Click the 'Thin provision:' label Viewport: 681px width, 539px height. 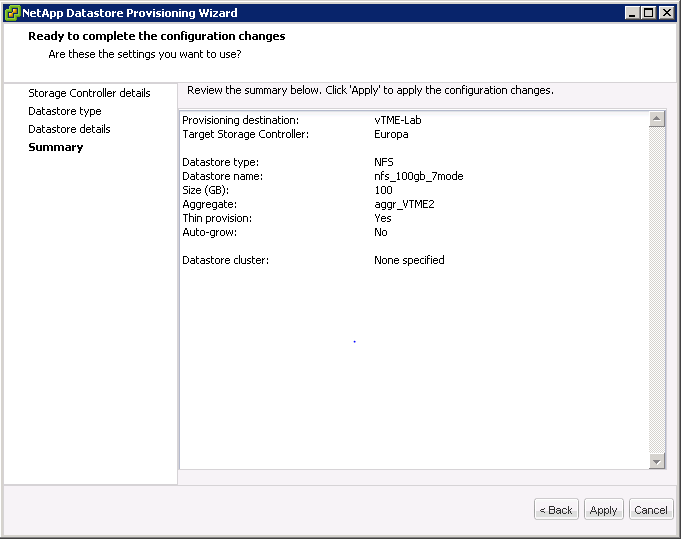tap(217, 218)
